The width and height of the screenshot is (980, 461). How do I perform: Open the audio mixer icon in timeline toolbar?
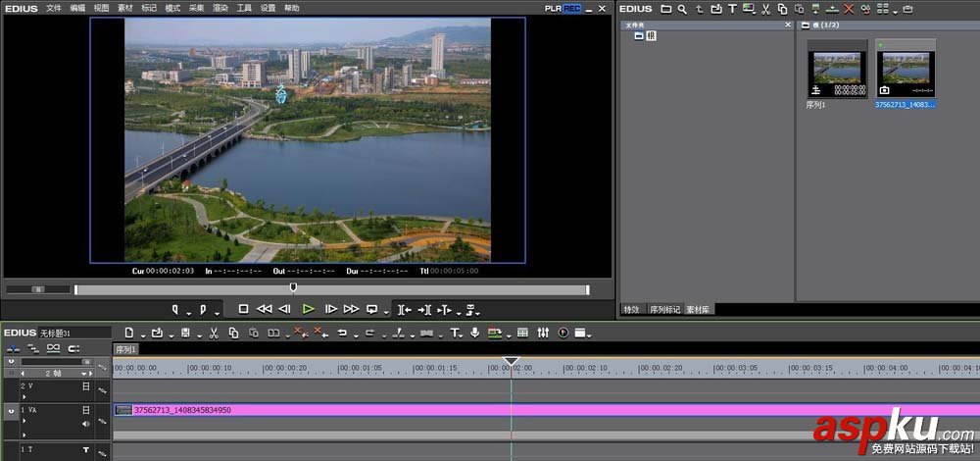coord(543,333)
